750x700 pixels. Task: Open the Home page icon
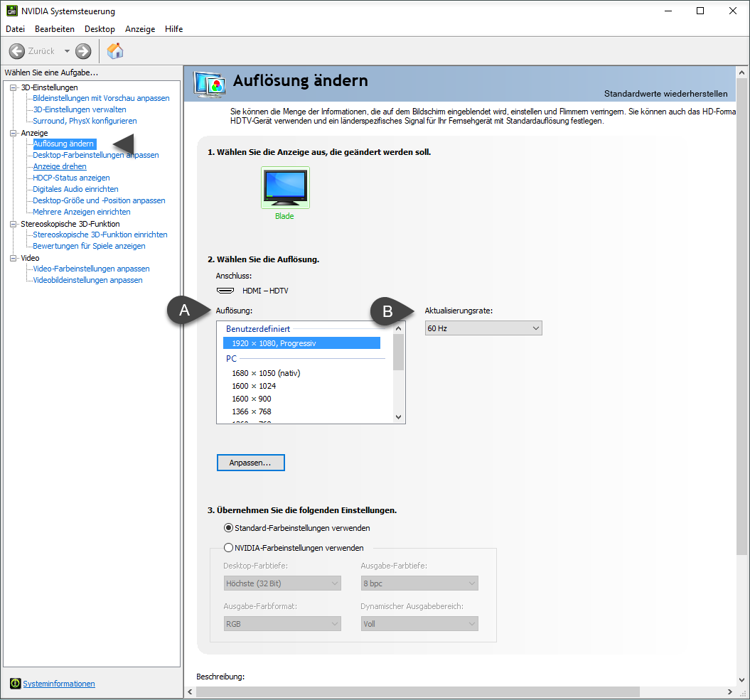(x=114, y=50)
